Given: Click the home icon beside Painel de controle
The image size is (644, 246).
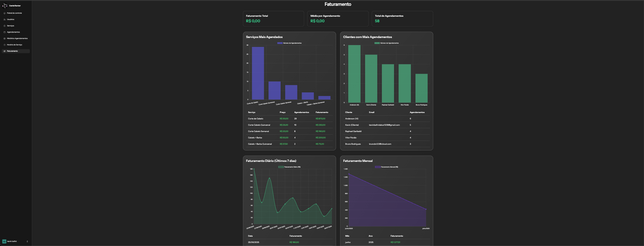Looking at the screenshot, I should click(5, 13).
